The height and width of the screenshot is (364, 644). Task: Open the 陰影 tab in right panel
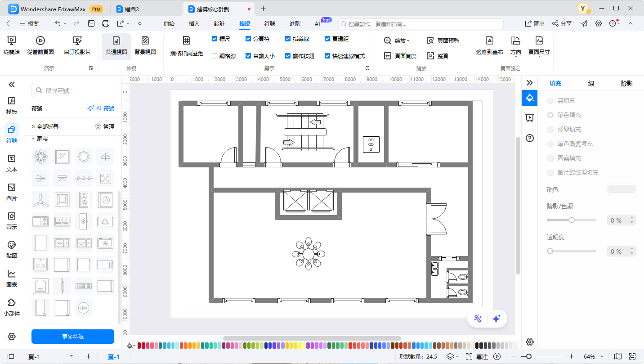click(626, 83)
